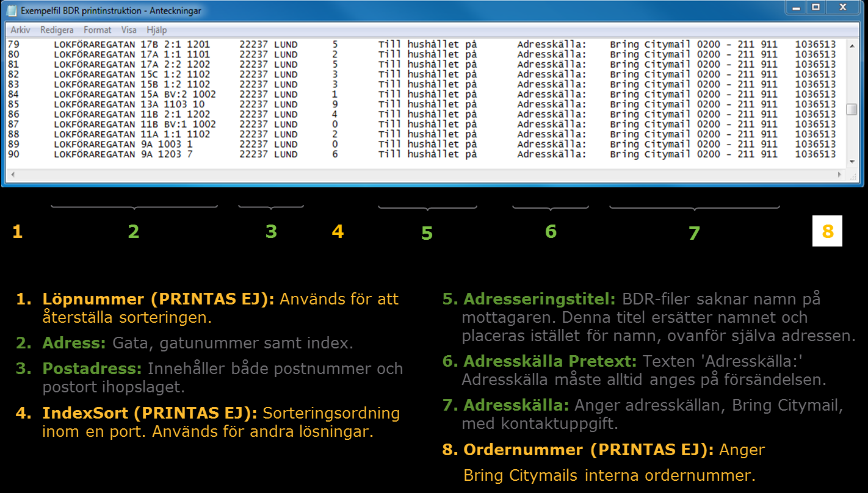Maximize the Anteckningar window
868x493 pixels.
pos(815,8)
